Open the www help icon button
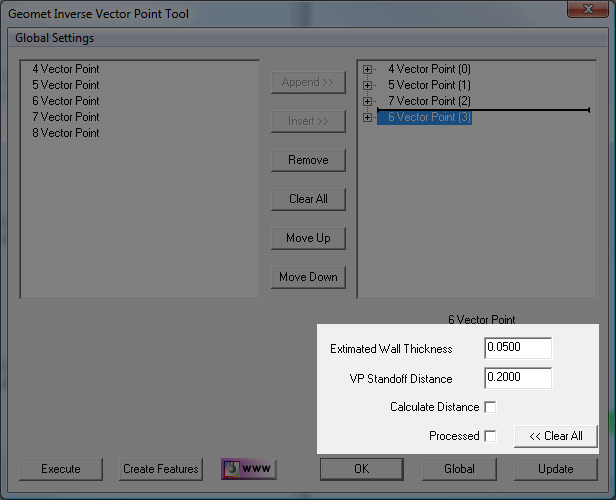 point(249,469)
